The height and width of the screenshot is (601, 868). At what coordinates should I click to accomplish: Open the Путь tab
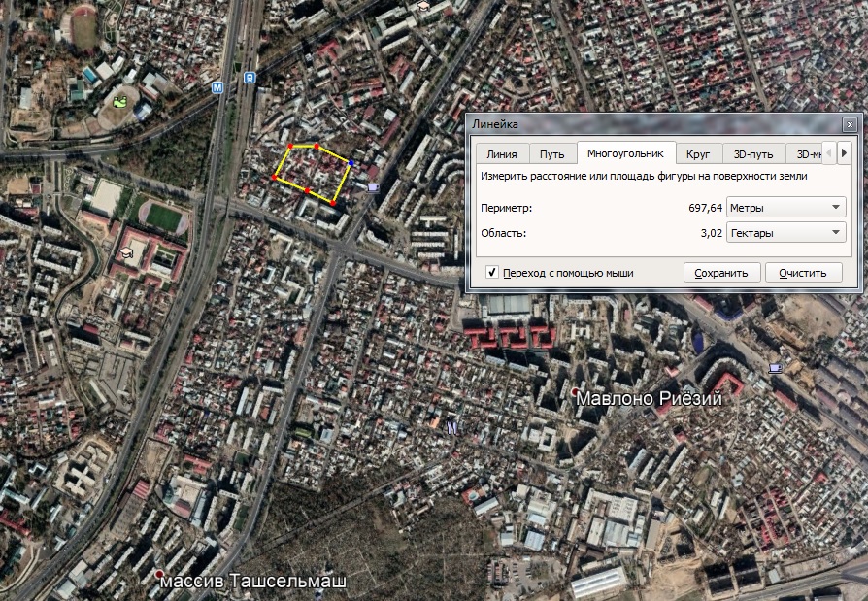click(552, 154)
